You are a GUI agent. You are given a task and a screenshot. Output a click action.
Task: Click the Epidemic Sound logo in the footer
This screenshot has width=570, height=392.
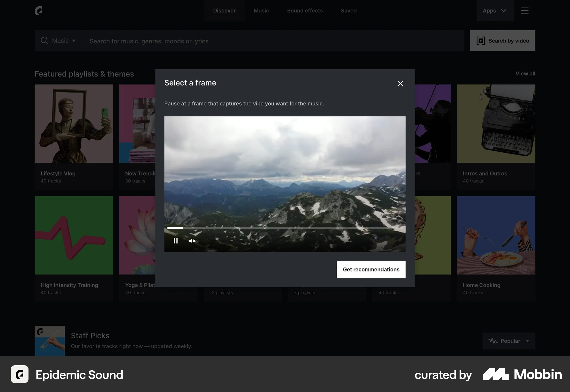click(19, 374)
